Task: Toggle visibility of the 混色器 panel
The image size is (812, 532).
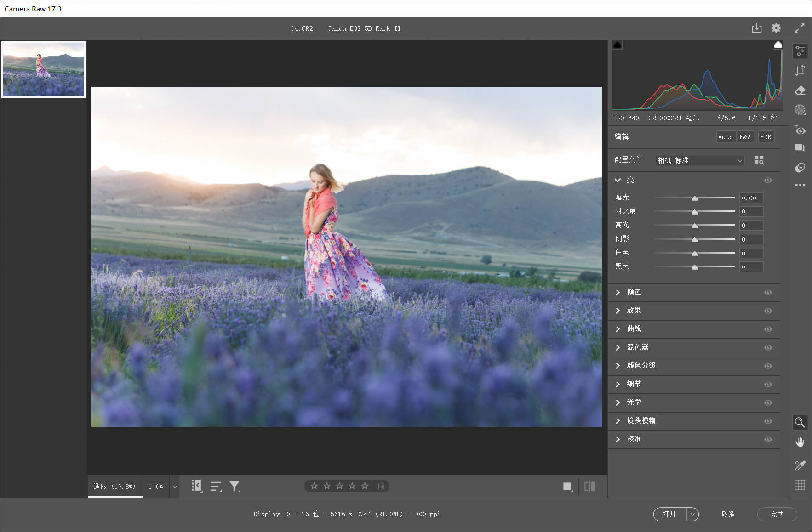Action: [x=768, y=348]
